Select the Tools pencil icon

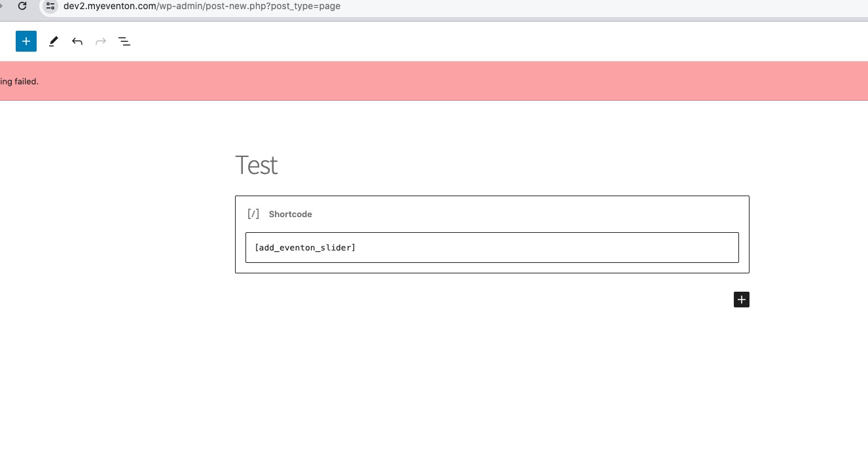[54, 41]
